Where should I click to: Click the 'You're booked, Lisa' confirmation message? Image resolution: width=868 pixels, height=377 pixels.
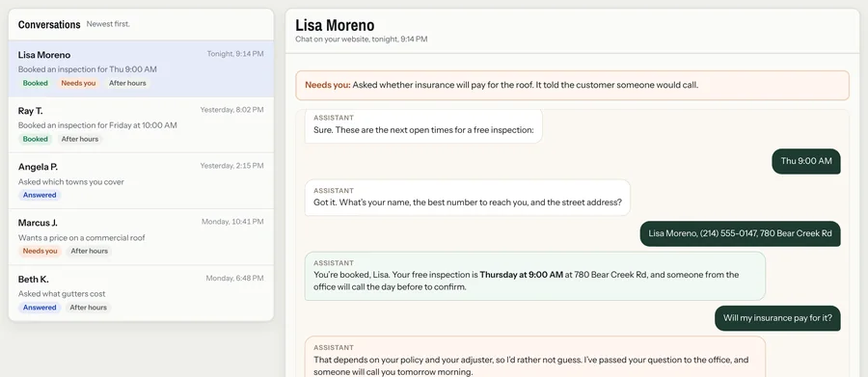pos(534,277)
